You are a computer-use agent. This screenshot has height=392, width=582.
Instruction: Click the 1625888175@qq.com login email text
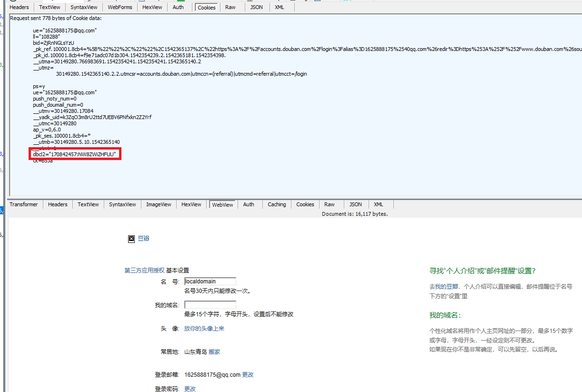click(x=212, y=375)
